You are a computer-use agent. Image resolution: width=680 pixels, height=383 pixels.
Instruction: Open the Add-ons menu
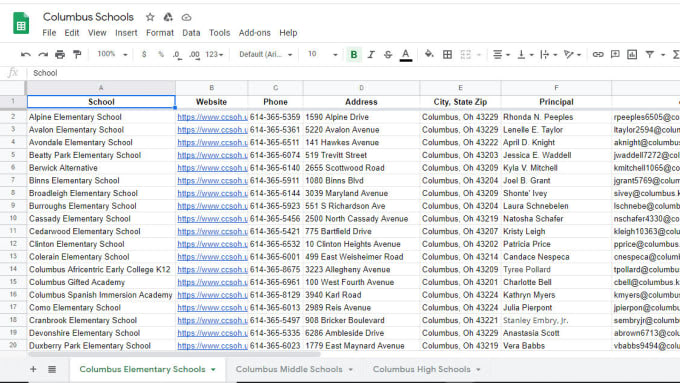(x=255, y=33)
